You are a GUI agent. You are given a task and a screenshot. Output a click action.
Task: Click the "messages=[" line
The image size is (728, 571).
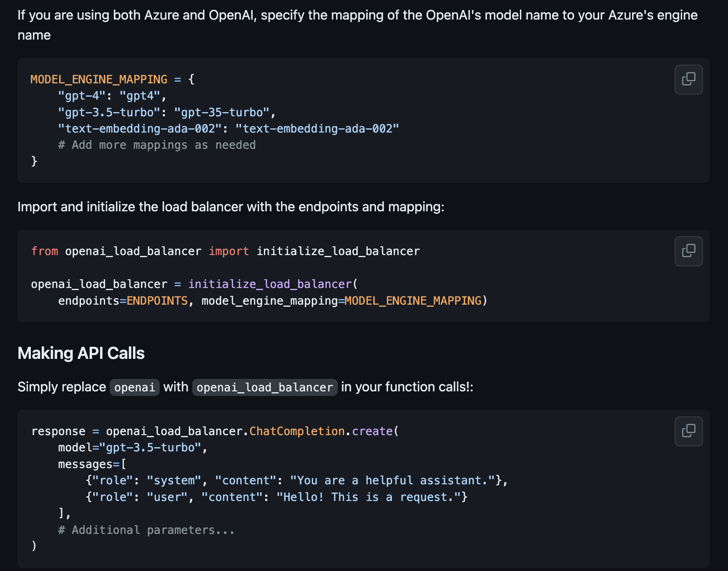click(92, 464)
